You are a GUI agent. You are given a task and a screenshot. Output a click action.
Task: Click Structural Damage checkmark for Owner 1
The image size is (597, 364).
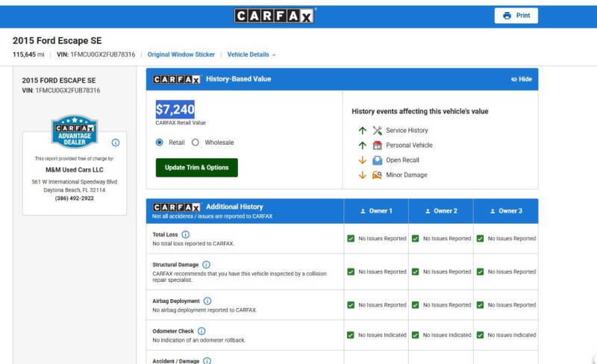(351, 272)
